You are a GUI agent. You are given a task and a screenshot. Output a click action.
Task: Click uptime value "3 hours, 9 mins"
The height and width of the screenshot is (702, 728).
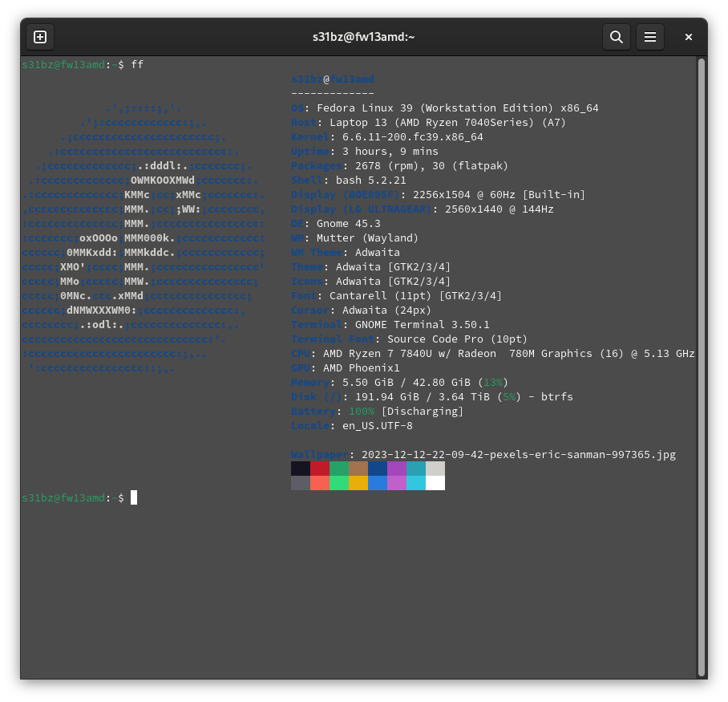[x=390, y=152]
